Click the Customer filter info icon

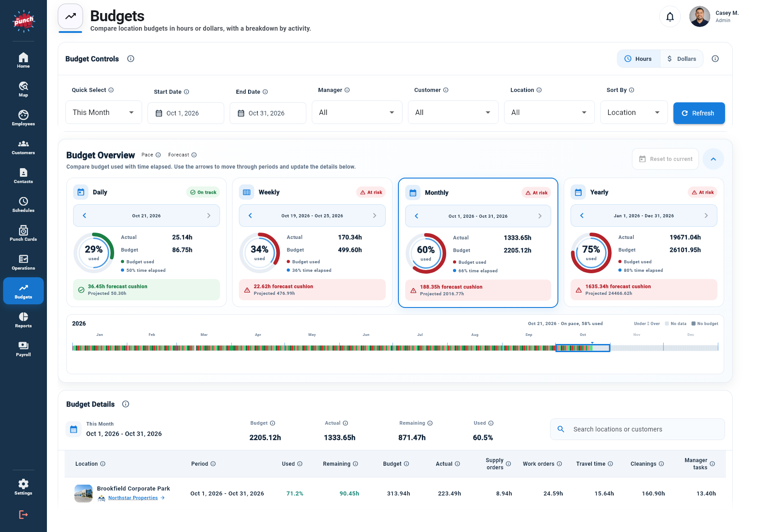pyautogui.click(x=446, y=90)
